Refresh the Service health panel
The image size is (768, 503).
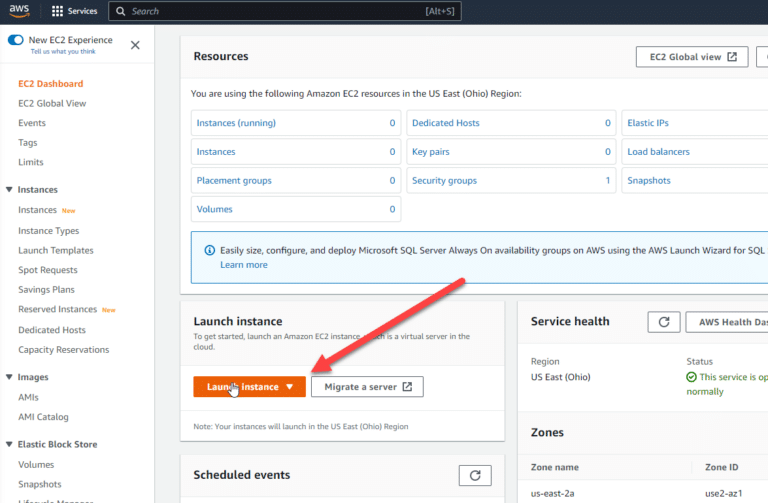click(x=663, y=322)
